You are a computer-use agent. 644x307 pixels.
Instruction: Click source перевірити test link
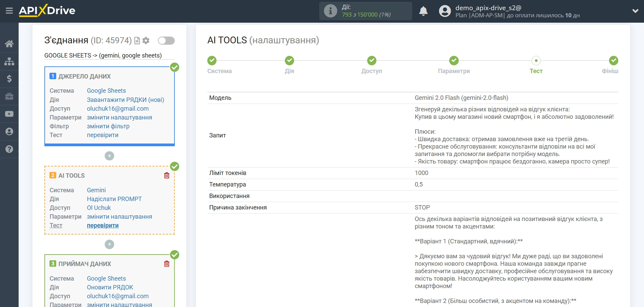(103, 135)
